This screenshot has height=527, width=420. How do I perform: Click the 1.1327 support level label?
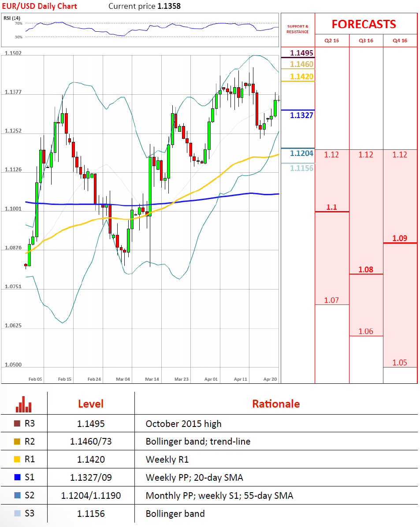point(301,115)
